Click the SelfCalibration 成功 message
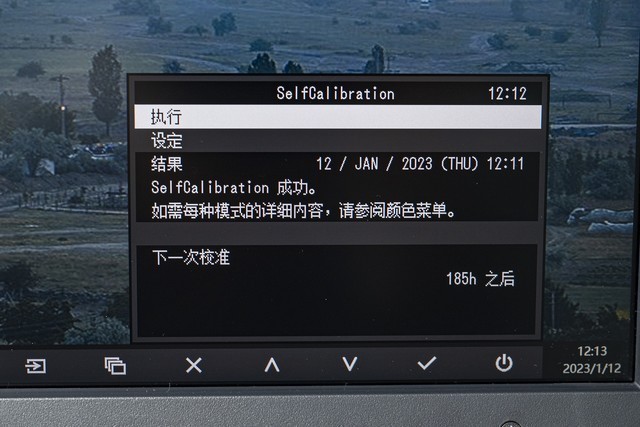The width and height of the screenshot is (640, 427). pos(234,188)
